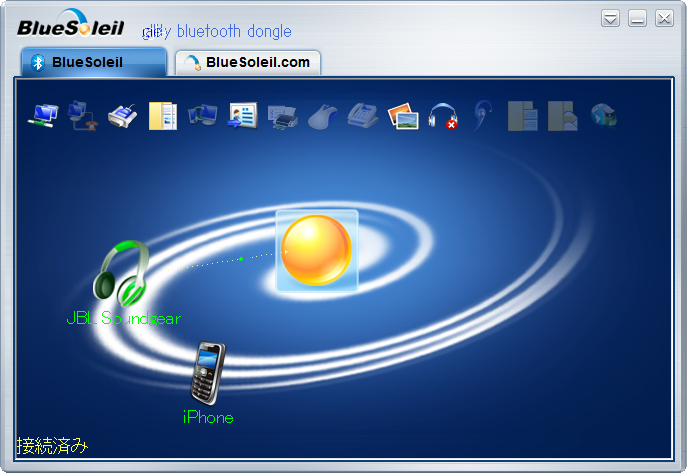Open the Basic Imaging photo icon
Screen dimensions: 688x474
click(x=402, y=116)
